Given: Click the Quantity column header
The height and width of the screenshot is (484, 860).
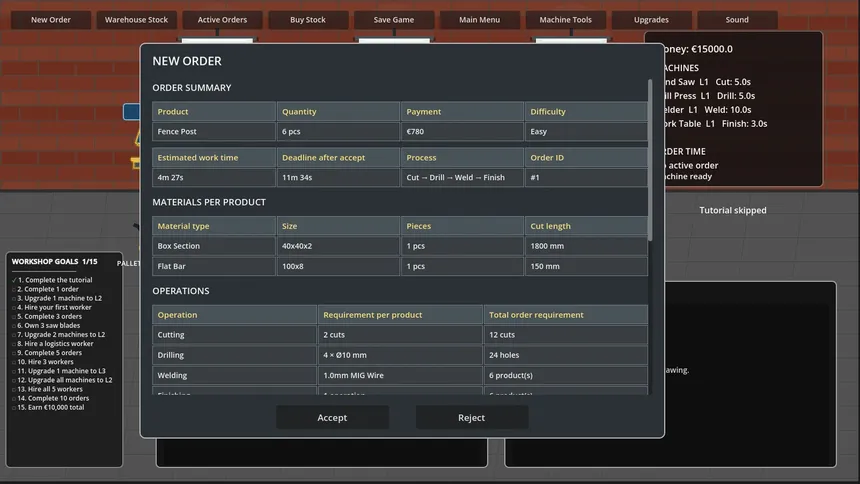Looking at the screenshot, I should 338,111.
